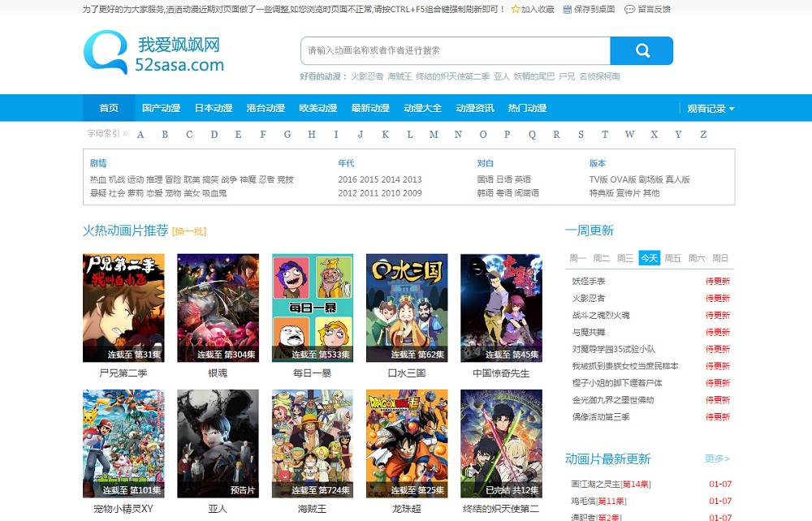Click the star 加入收藏 icon
The height and width of the screenshot is (521, 812).
coord(516,9)
